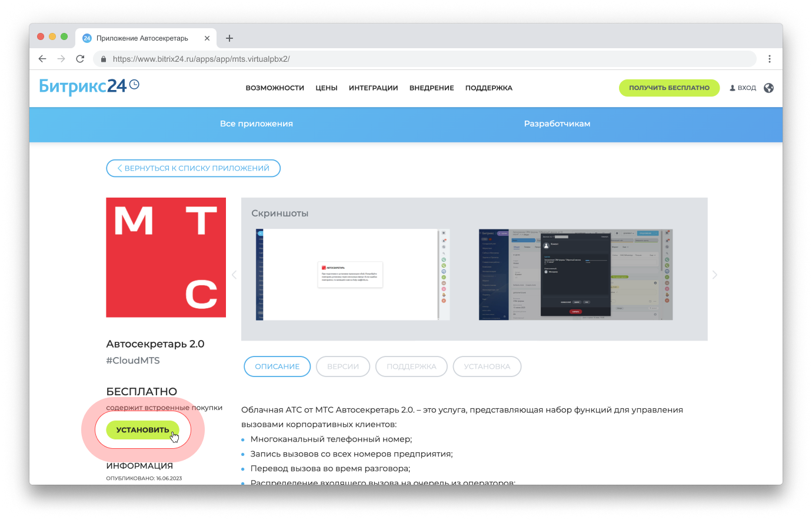The width and height of the screenshot is (812, 520).
Task: Click the ОПУБЛИКОВАНО: 16.06.2023 text
Action: click(144, 478)
